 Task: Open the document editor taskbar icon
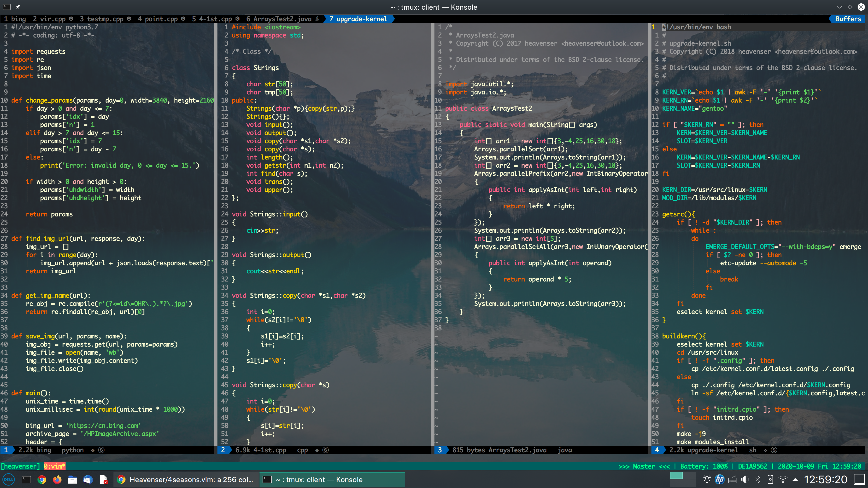pos(104,480)
